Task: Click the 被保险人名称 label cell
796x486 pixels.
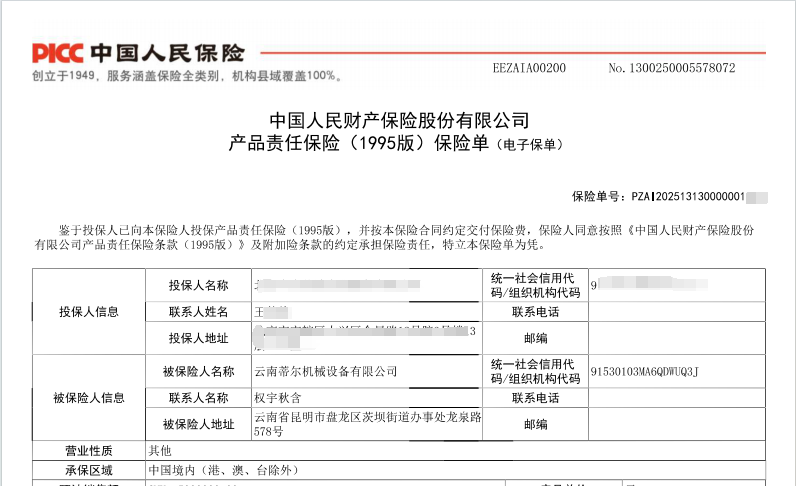Action: click(x=198, y=371)
